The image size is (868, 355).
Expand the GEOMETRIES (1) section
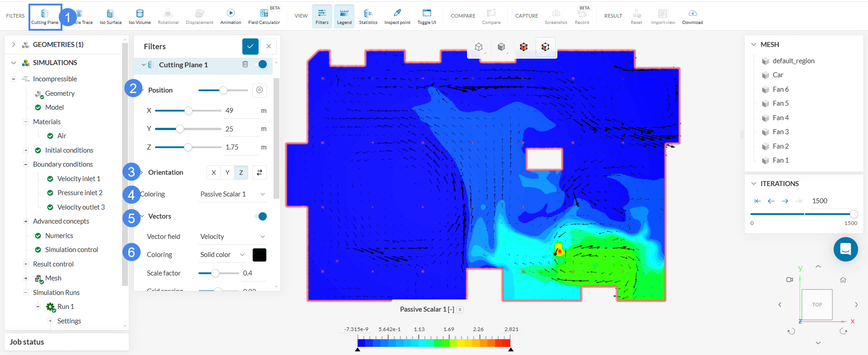14,44
